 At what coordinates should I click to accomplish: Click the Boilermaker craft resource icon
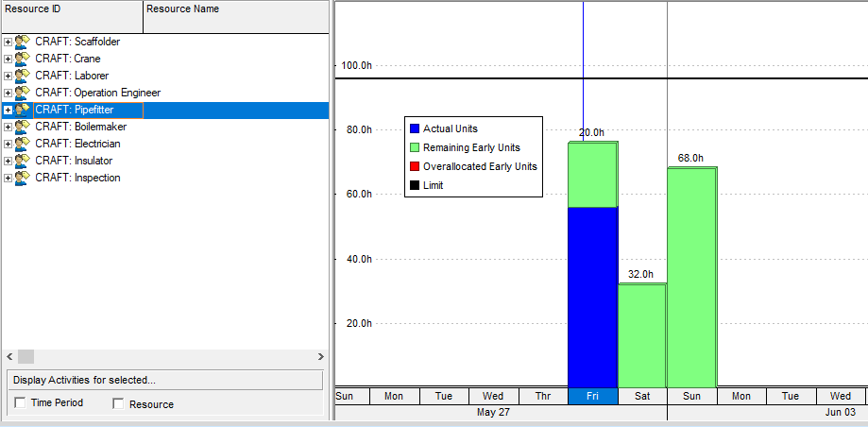click(x=23, y=127)
